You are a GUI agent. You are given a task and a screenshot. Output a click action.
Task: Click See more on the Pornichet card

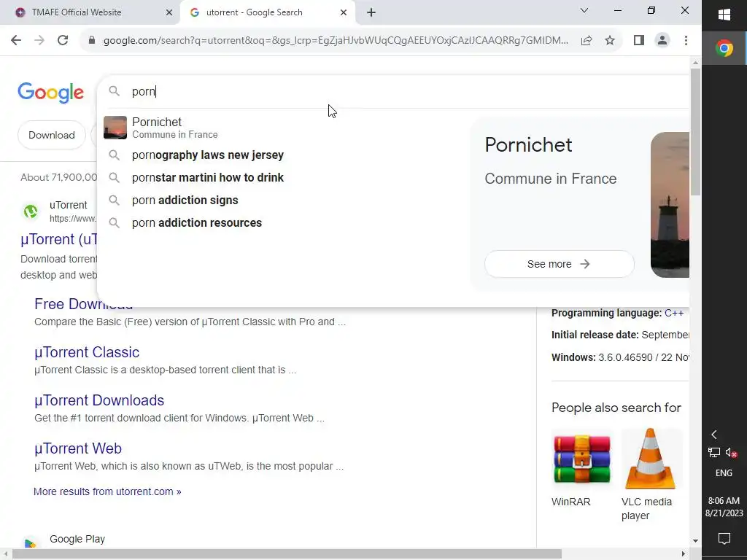[x=559, y=264]
